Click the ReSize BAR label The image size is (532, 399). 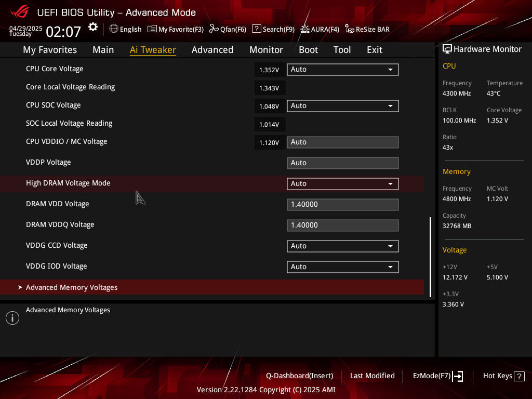tap(373, 30)
